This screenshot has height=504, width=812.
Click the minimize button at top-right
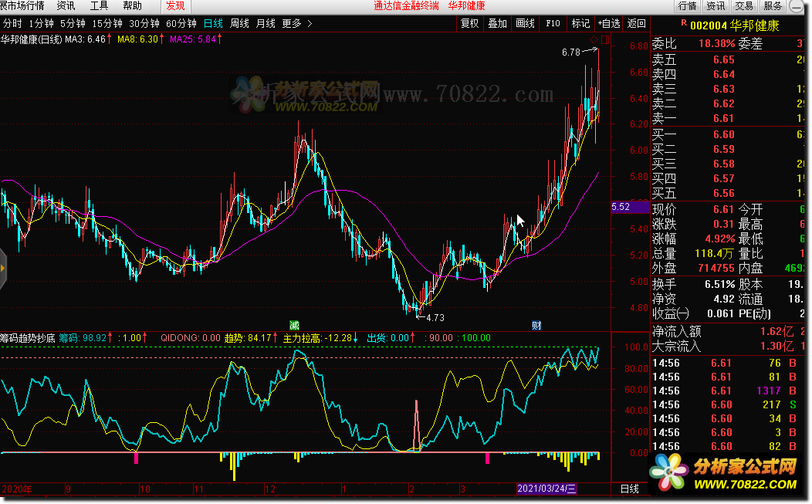click(x=797, y=6)
